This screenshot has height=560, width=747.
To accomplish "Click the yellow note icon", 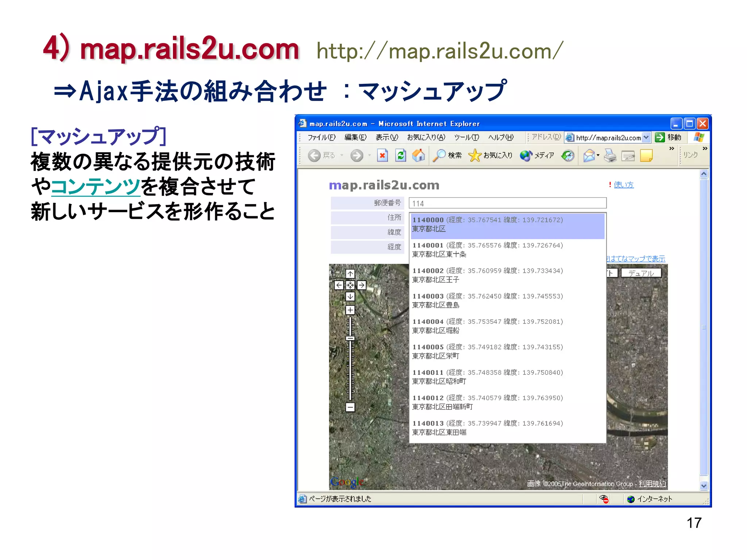I will [646, 156].
